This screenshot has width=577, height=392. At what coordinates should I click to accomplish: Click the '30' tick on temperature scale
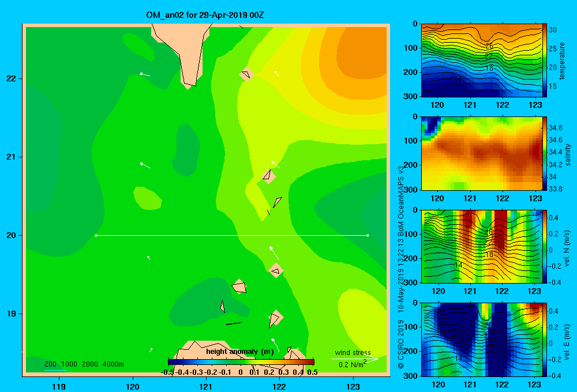(x=553, y=30)
